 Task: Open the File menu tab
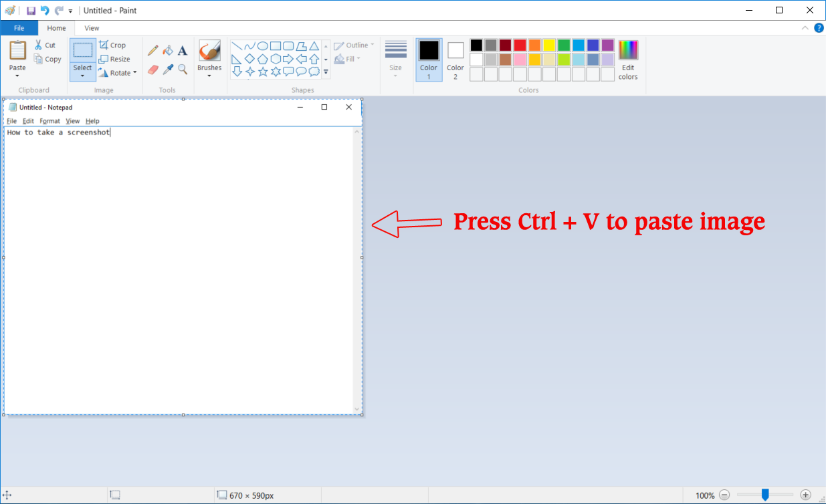[19, 28]
